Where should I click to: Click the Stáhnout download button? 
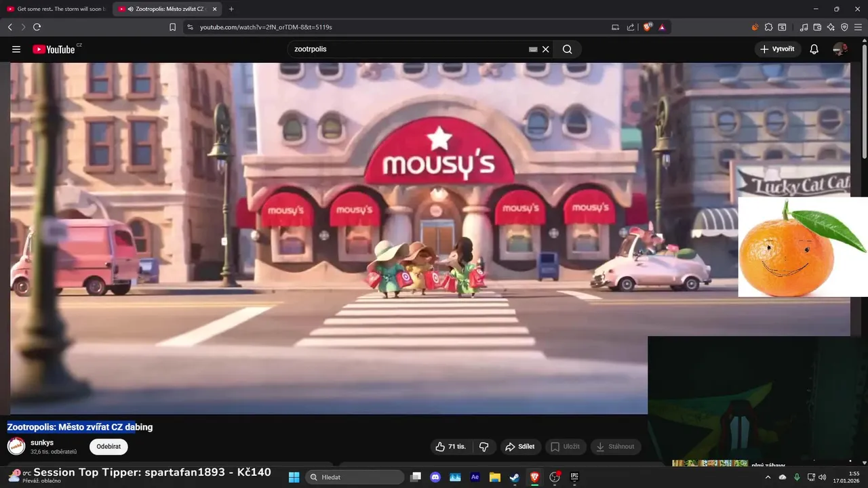[616, 447]
